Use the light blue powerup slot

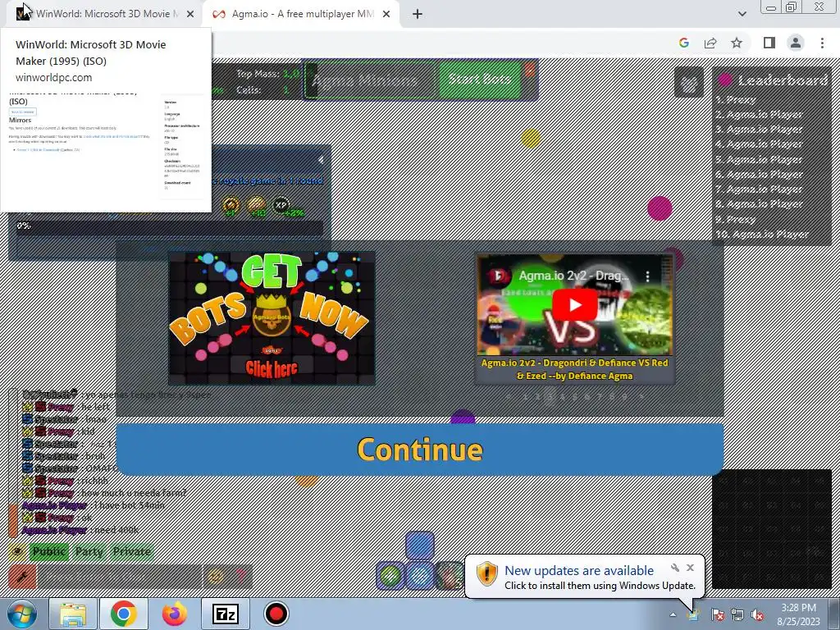point(420,576)
